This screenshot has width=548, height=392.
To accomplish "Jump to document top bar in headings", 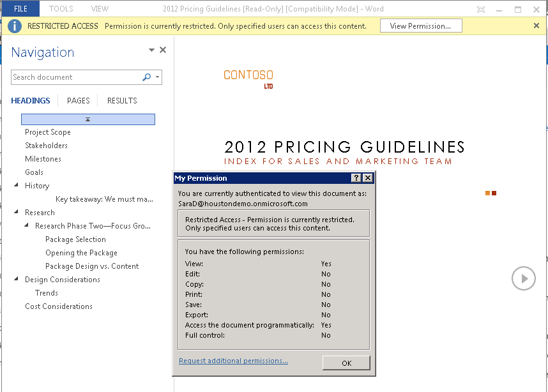I will click(88, 119).
